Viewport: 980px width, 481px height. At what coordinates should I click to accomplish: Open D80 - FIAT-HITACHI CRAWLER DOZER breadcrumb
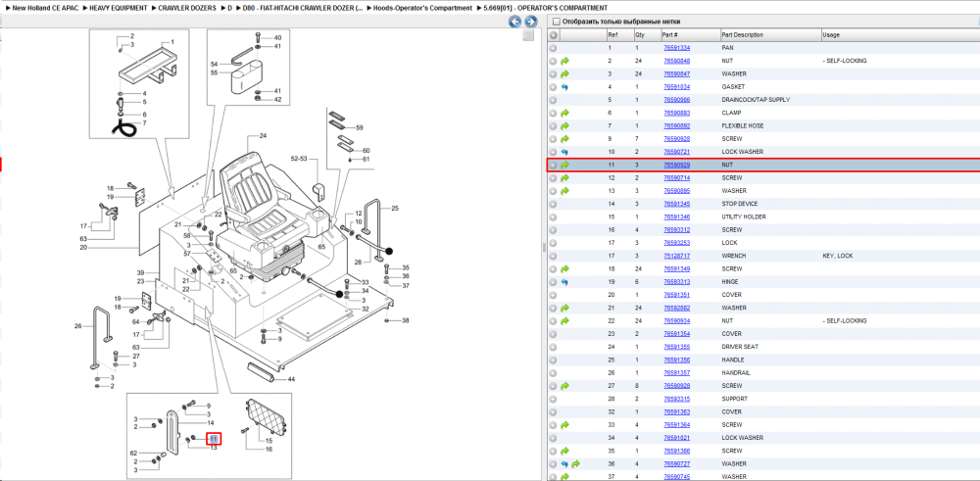(x=303, y=8)
